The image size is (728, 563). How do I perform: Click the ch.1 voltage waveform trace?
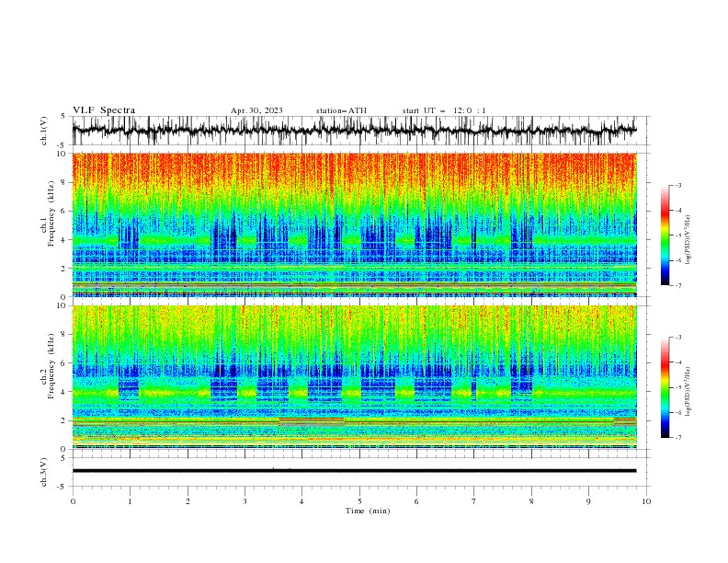[x=354, y=130]
